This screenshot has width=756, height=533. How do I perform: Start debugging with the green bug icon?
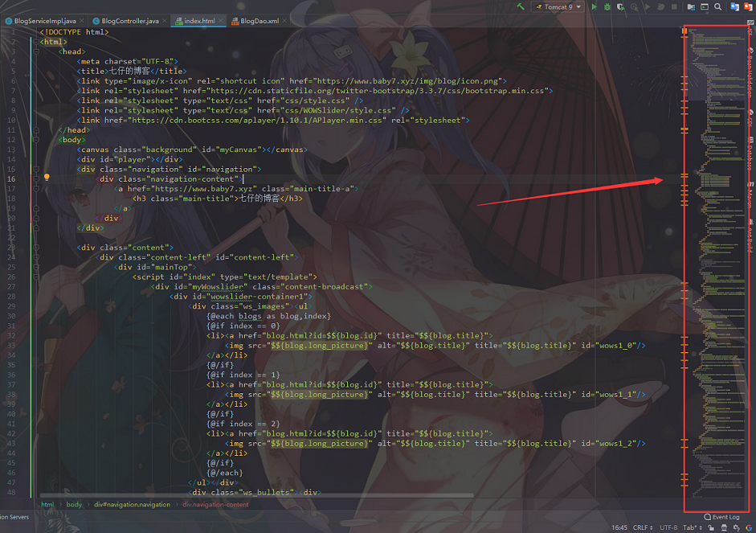[x=607, y=6]
